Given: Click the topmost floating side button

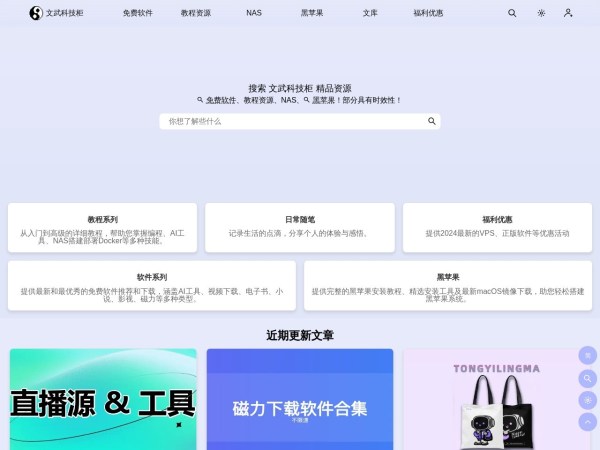Looking at the screenshot, I should 588,355.
